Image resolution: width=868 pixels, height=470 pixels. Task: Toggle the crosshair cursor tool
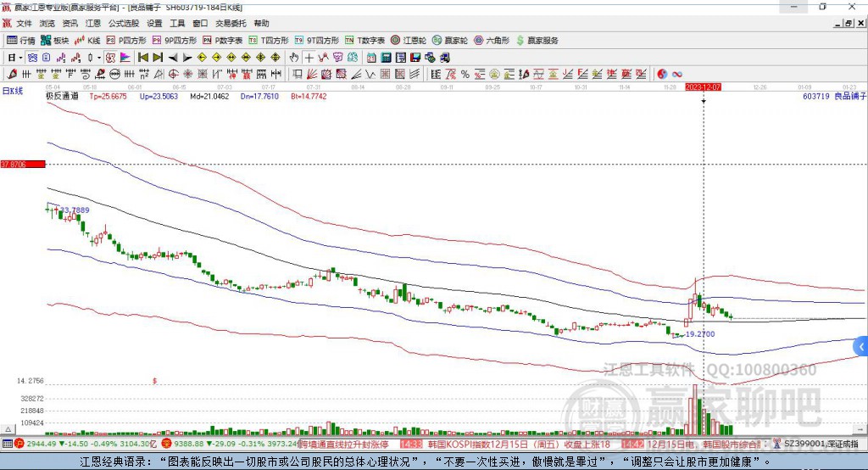309,58
